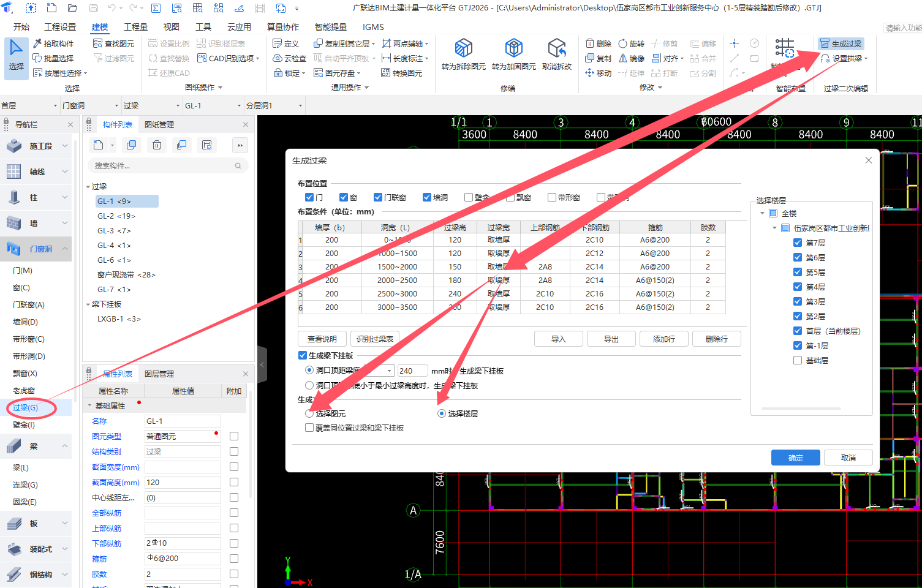The height and width of the screenshot is (588, 922).
Task: Click undo icon in title bar
Action: [112, 8]
